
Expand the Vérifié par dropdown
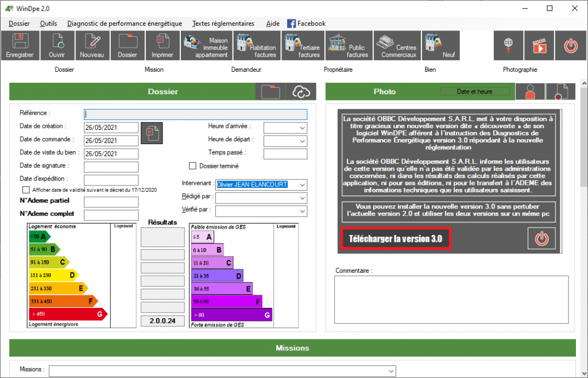(x=302, y=211)
